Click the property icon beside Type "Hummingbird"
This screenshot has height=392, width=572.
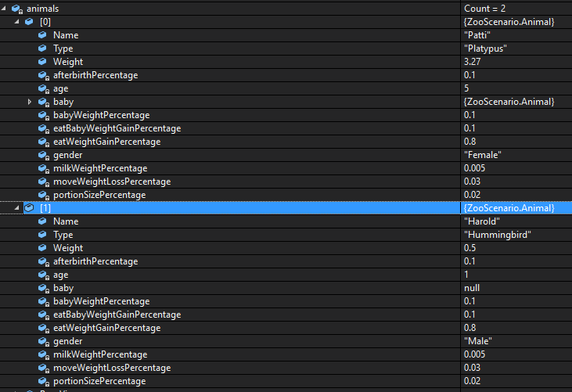(43, 235)
